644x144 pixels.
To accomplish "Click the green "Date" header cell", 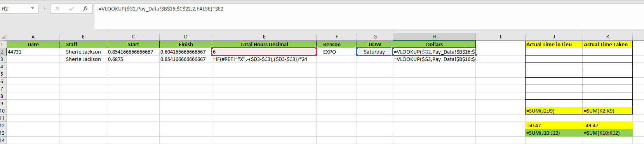I will 33,44.
